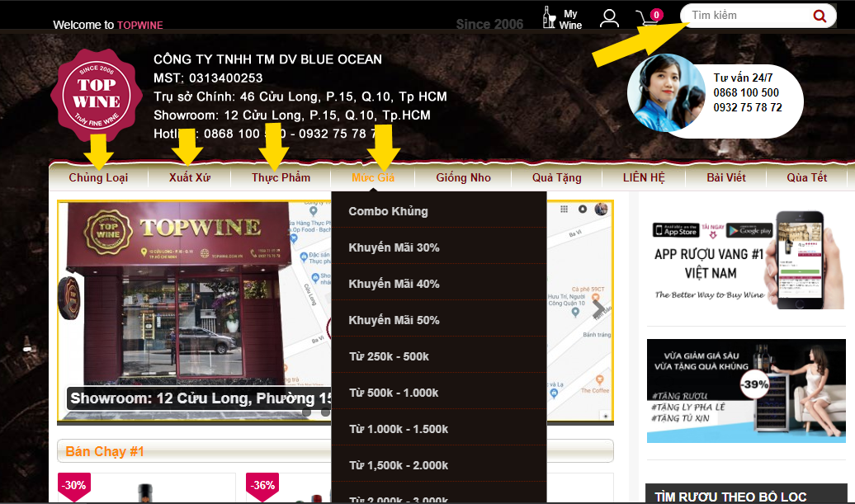The image size is (855, 504).
Task: Open the Giống Nho menu
Action: click(464, 177)
